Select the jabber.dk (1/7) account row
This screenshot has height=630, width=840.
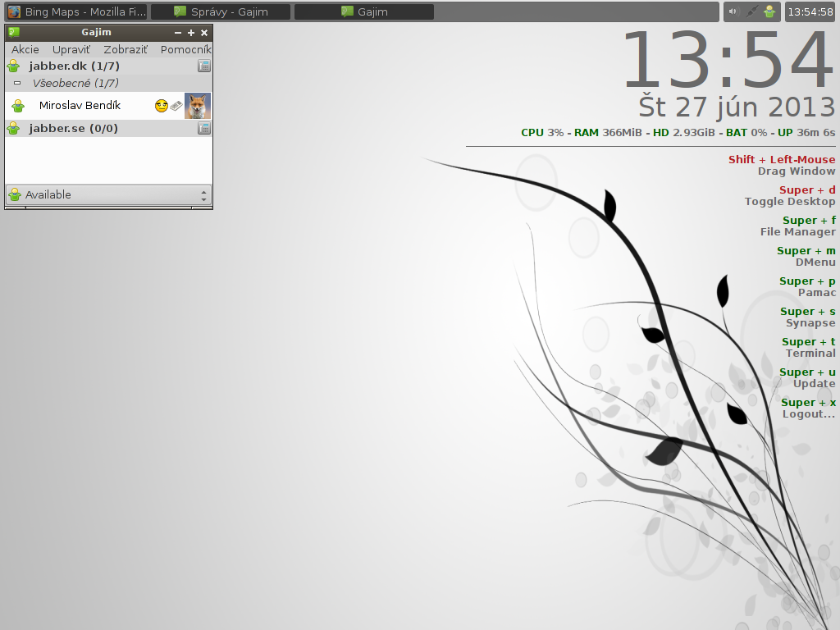tap(109, 66)
